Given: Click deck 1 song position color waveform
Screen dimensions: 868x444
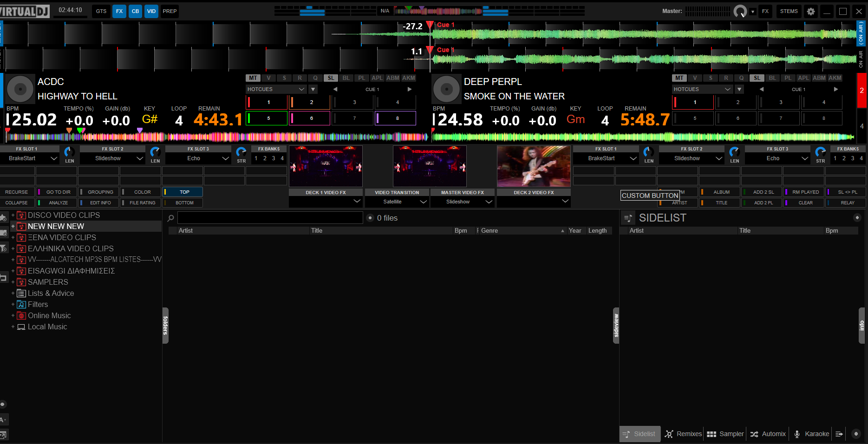Looking at the screenshot, I should (x=217, y=137).
